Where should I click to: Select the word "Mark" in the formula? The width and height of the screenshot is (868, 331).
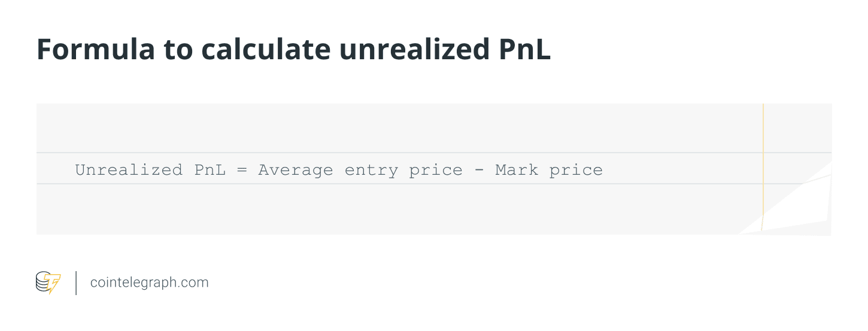tap(517, 170)
